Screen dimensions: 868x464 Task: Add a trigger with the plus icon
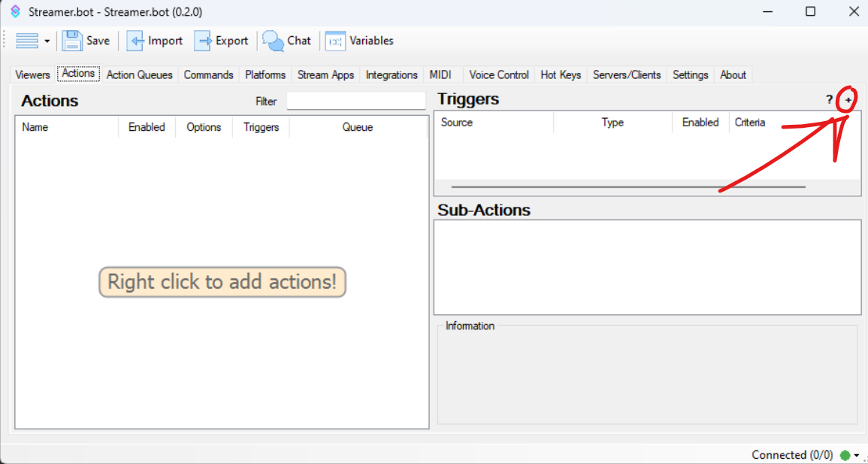[848, 100]
